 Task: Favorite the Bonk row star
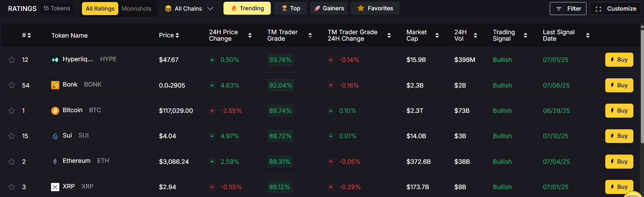click(x=12, y=85)
